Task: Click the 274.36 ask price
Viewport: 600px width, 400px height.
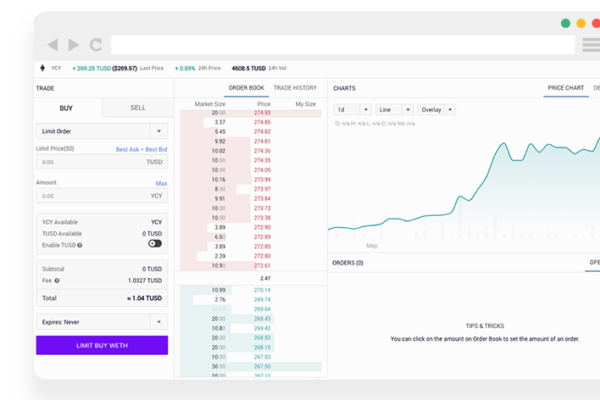Action: [262, 151]
